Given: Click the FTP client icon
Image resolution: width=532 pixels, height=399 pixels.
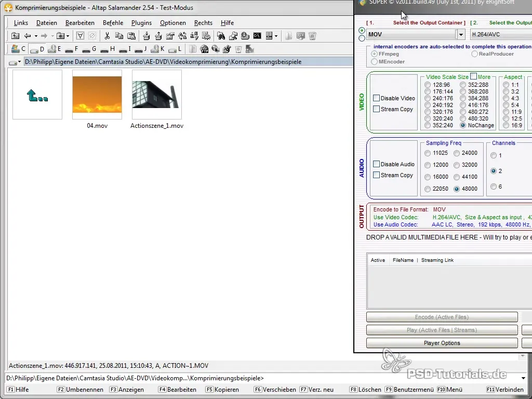Looking at the screenshot, I should pyautogui.click(x=204, y=49).
